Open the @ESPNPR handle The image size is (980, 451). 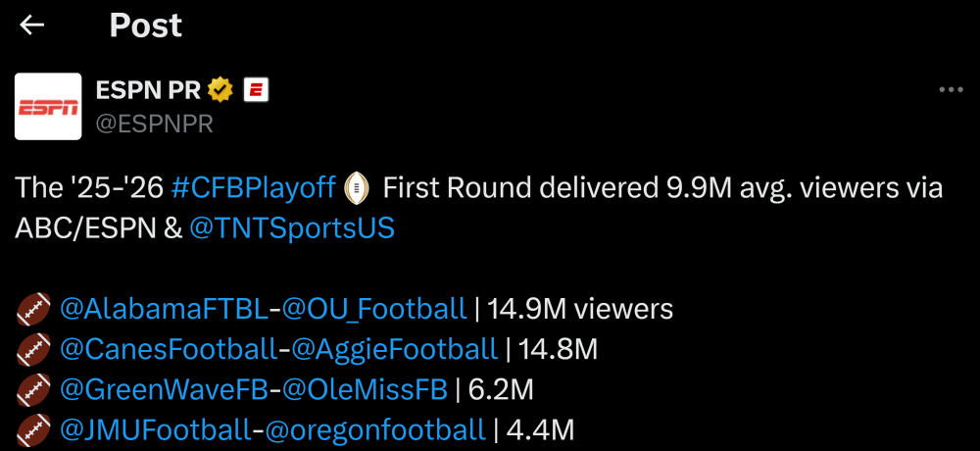pyautogui.click(x=154, y=125)
